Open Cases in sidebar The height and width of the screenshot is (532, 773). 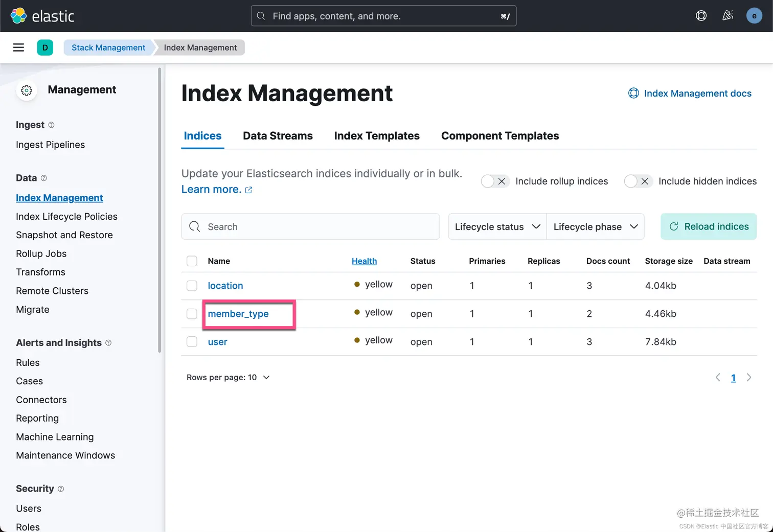click(x=29, y=381)
